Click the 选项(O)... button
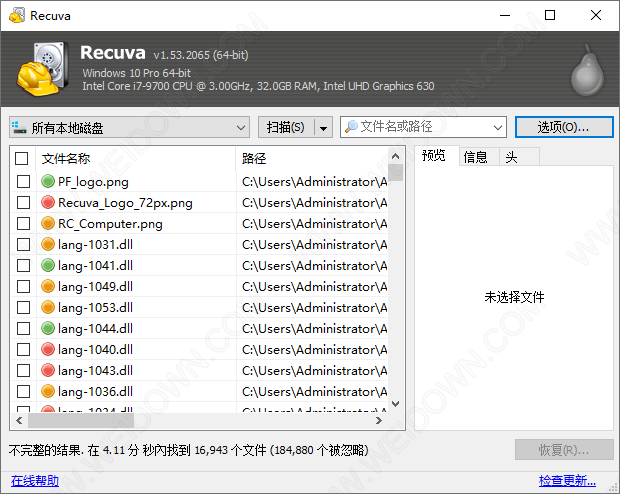 coord(563,127)
